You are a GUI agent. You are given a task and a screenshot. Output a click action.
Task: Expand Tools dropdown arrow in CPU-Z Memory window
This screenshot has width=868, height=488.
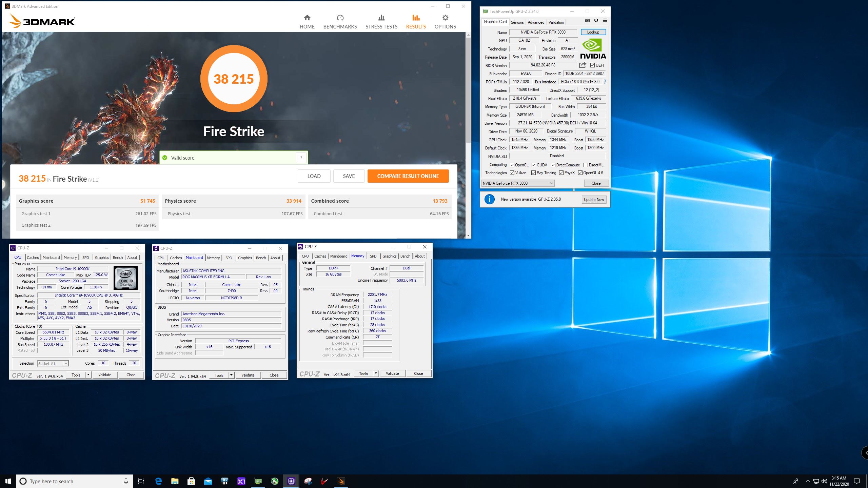(376, 373)
